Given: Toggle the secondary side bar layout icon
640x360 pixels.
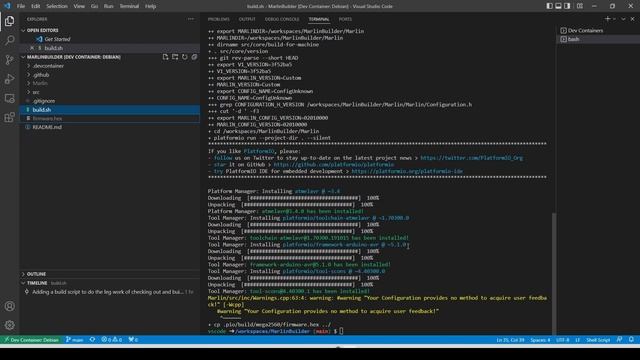Looking at the screenshot, I should point(567,6).
